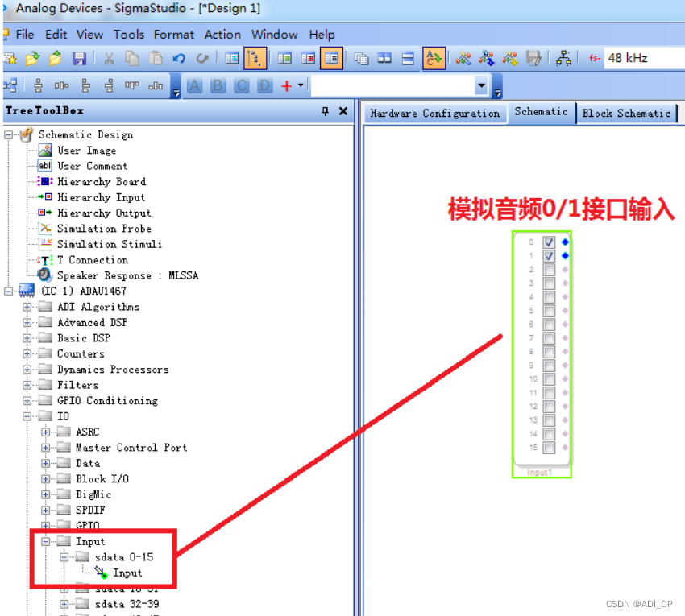
Task: Select T Connection item
Action: click(x=93, y=260)
